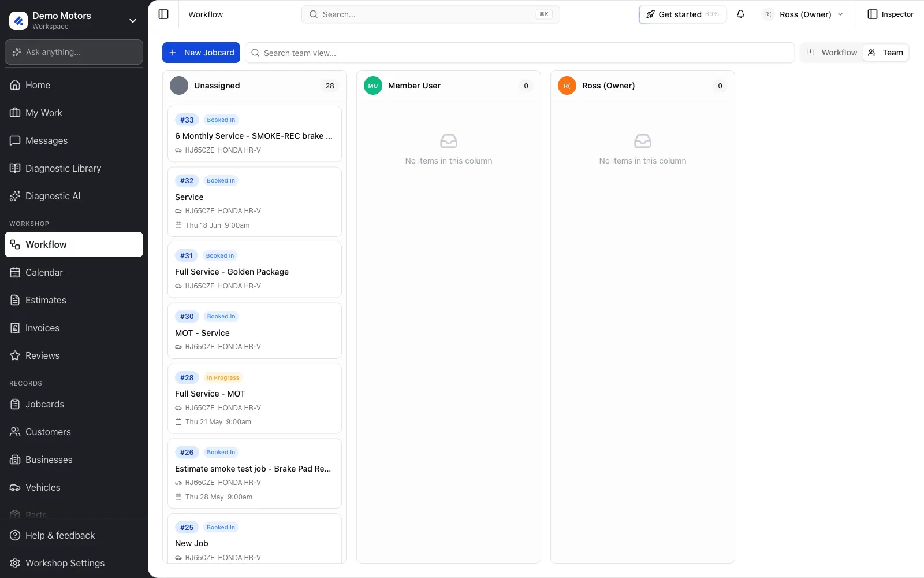Open jobcard #30 MOT - Service
924x578 pixels.
[x=255, y=331]
